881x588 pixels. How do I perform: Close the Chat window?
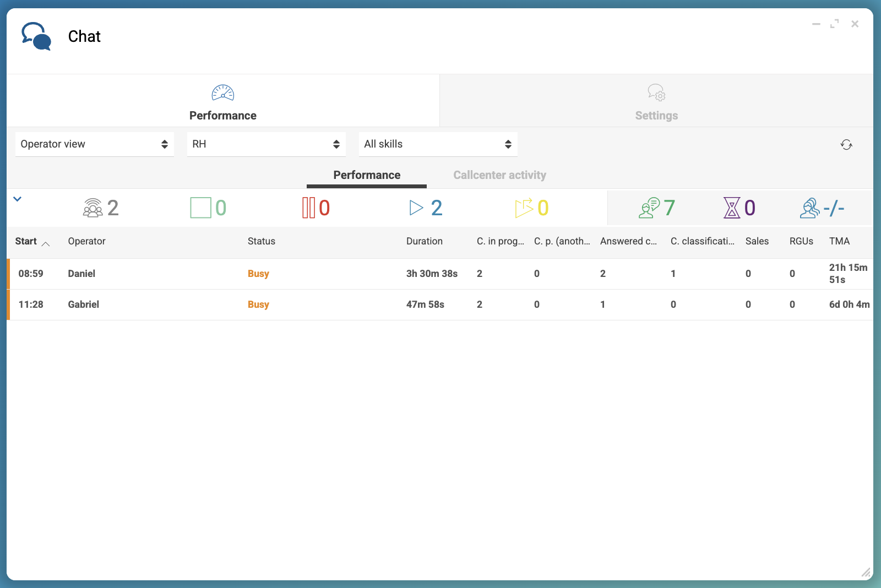pos(855,24)
